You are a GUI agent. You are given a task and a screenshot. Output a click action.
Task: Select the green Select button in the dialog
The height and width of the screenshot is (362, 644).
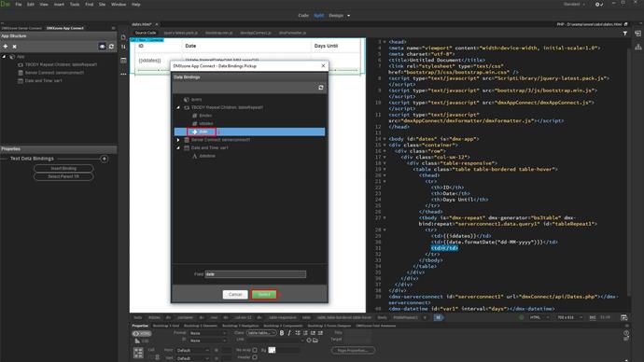click(x=264, y=294)
